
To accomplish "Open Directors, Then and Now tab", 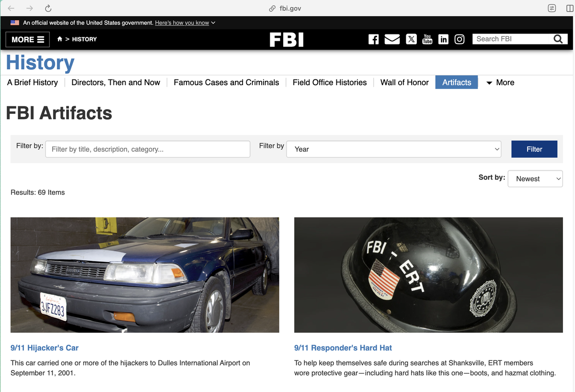I will (116, 82).
